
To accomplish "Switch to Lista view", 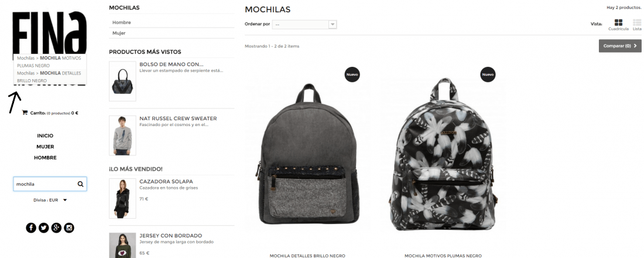I will [637, 25].
